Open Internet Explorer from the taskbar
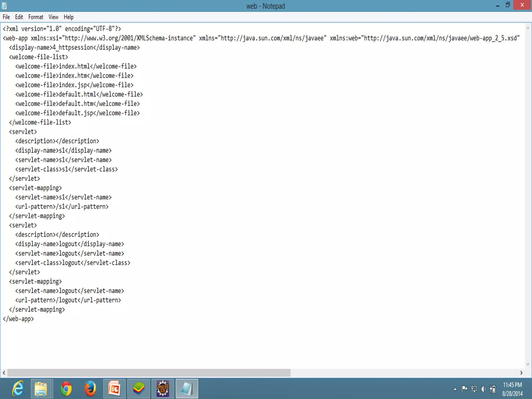 (18, 389)
